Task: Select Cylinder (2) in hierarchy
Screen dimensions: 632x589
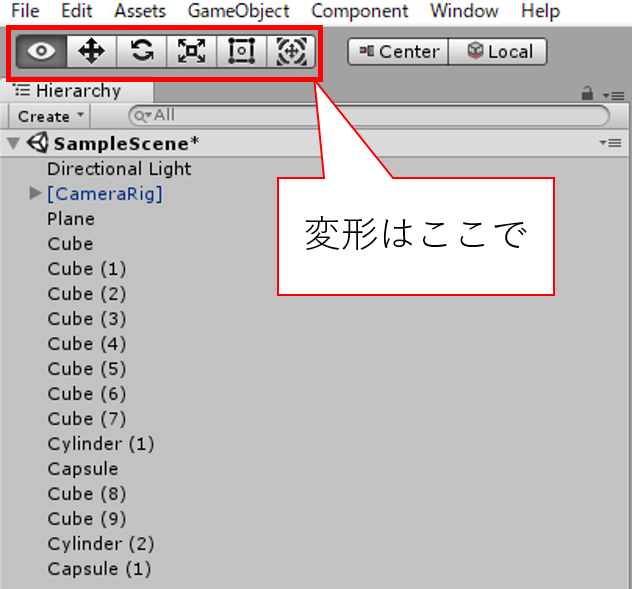Action: [x=101, y=544]
